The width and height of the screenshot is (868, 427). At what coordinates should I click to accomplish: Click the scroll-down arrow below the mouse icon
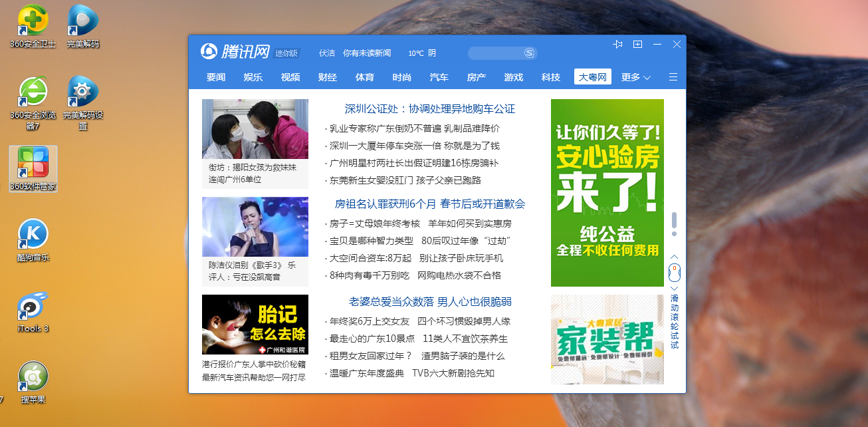pos(674,287)
